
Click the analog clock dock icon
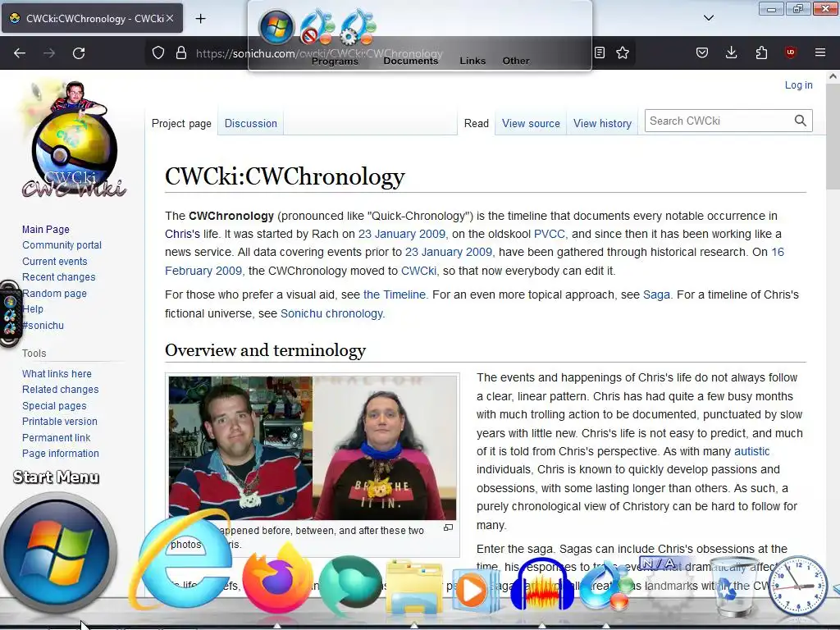click(797, 585)
